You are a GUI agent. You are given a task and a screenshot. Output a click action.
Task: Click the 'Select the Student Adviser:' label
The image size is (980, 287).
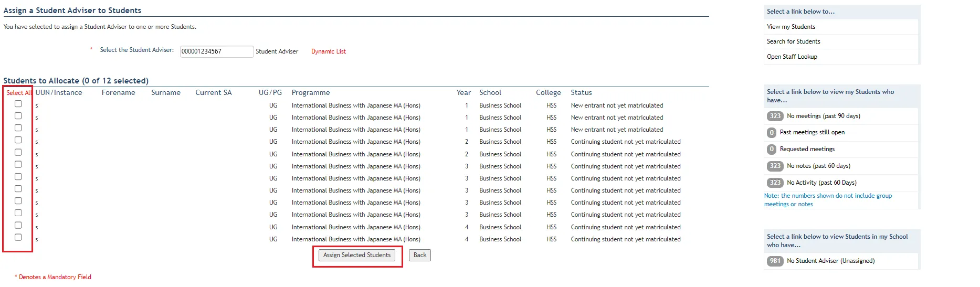coord(136,50)
